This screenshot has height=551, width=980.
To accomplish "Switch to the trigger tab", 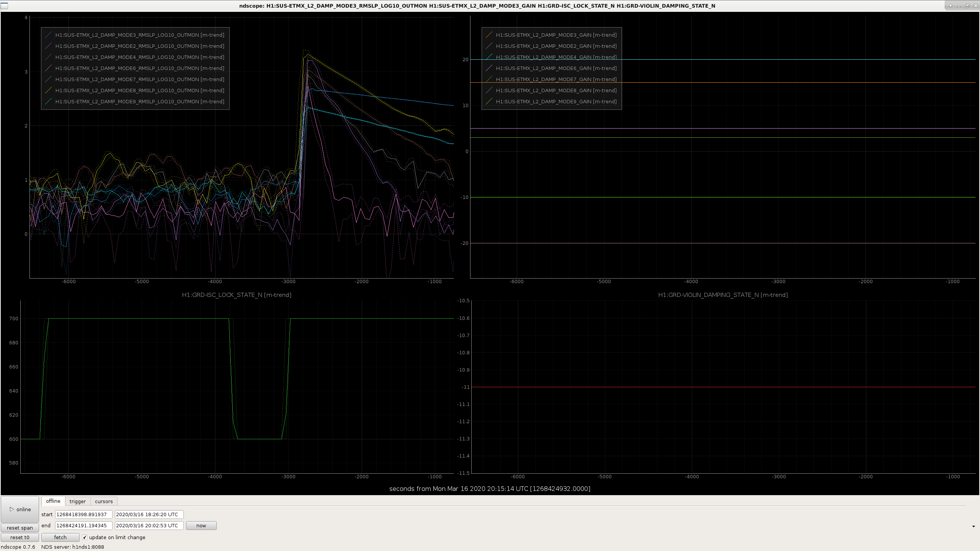I will pos(78,501).
